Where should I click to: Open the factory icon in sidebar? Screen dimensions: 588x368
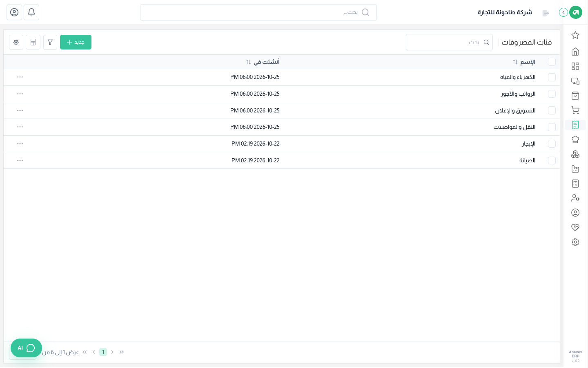(575, 169)
